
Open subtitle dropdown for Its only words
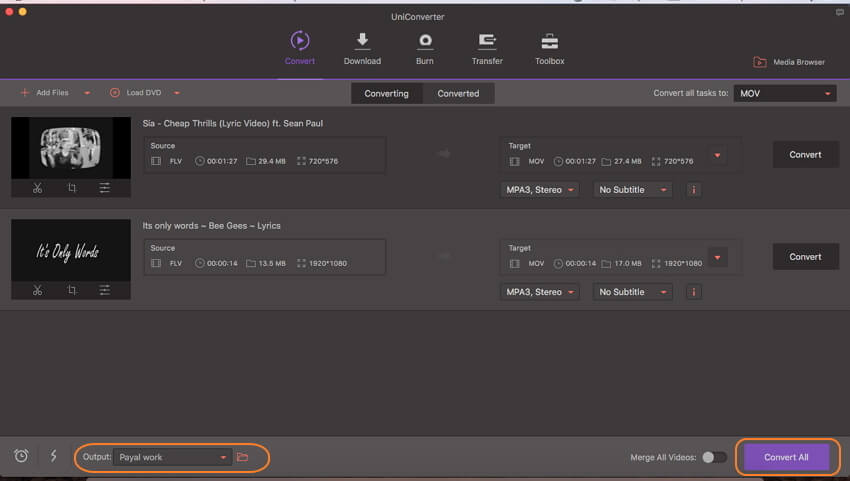[x=632, y=292]
